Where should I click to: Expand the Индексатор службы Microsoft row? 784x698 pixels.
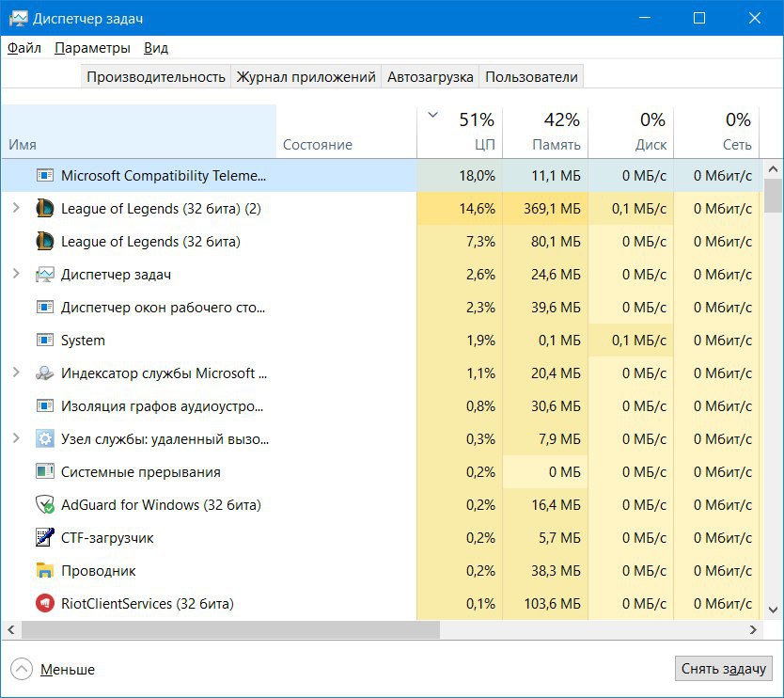click(16, 373)
